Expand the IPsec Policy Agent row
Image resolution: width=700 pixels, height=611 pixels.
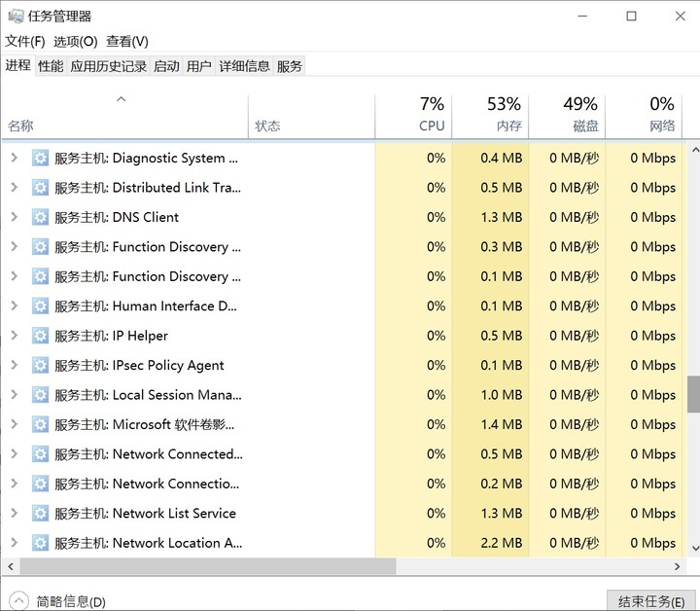pyautogui.click(x=15, y=365)
